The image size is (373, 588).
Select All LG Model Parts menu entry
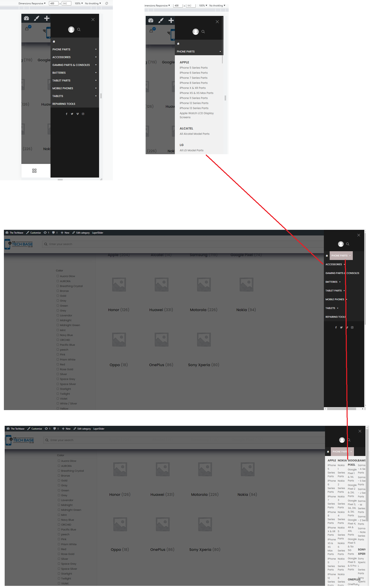click(191, 150)
